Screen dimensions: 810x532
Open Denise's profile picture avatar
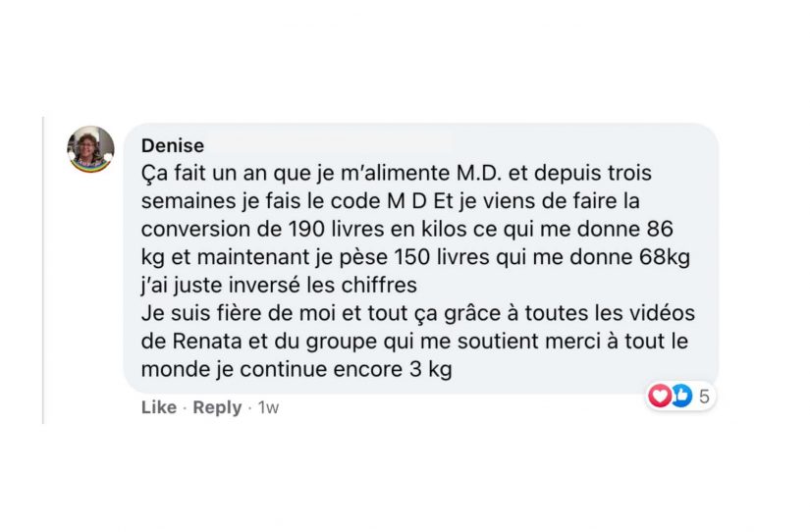91,149
